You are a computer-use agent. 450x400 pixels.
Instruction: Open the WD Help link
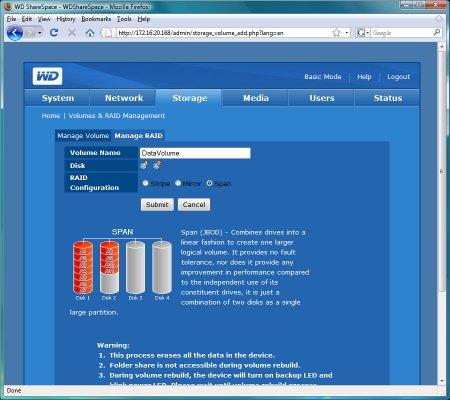[x=364, y=77]
